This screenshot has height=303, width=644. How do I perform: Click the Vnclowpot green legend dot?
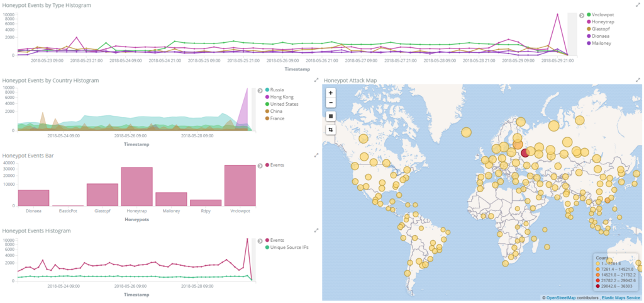click(x=589, y=14)
